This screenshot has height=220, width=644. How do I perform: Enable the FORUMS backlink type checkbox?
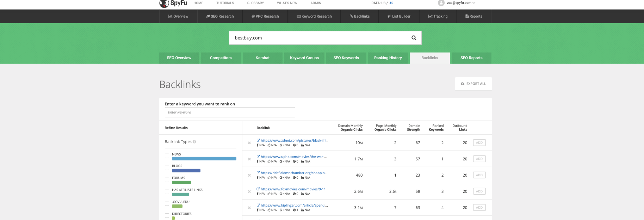(x=167, y=180)
